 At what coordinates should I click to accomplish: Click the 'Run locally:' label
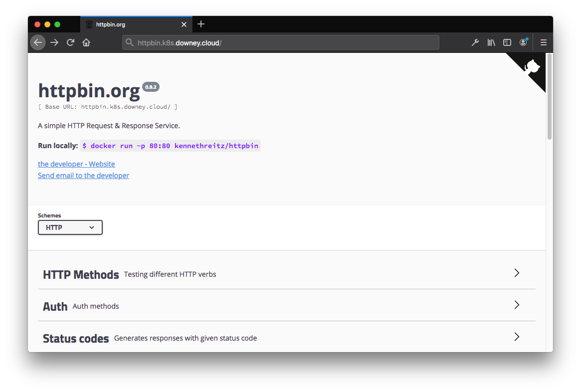pos(58,146)
